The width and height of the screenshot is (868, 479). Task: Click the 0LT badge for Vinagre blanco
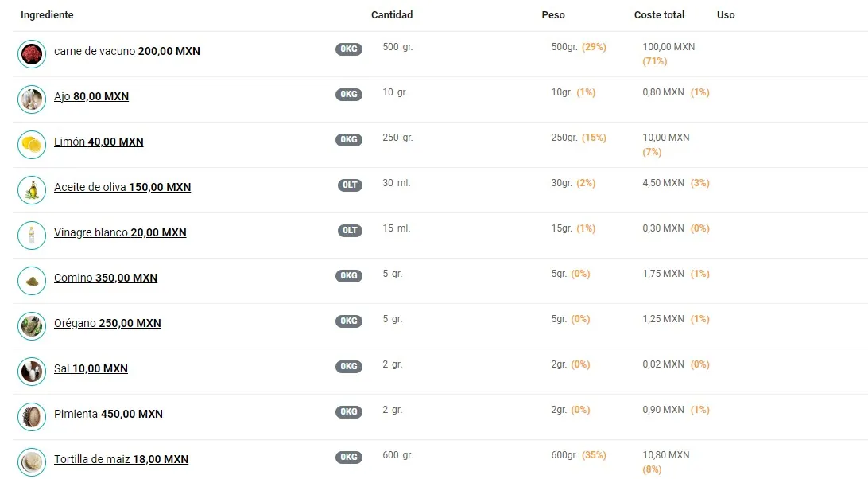(350, 231)
